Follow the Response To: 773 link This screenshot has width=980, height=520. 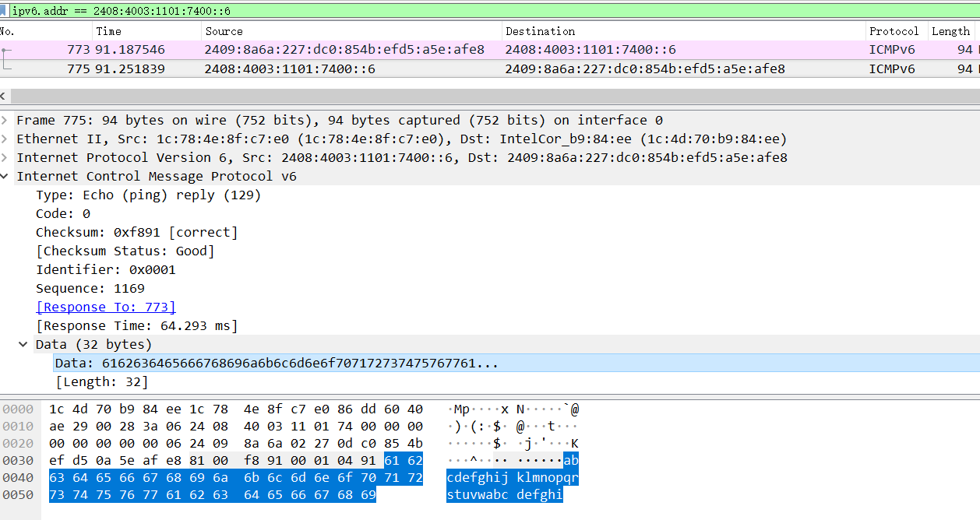point(106,307)
